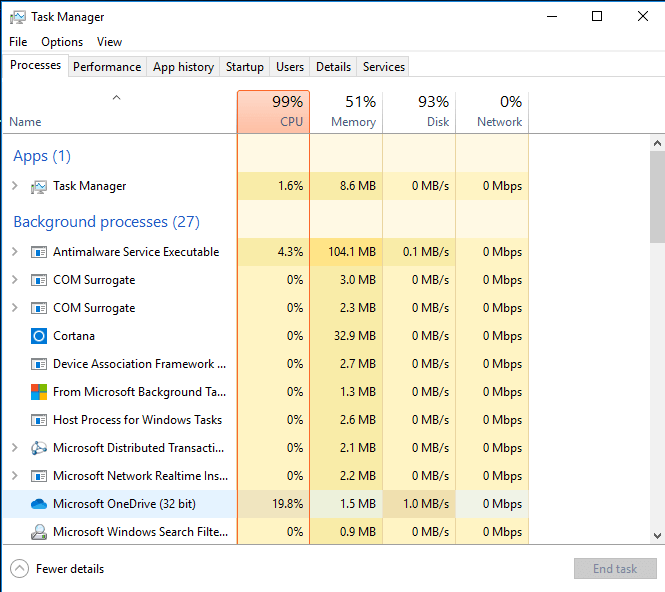Screen dimensions: 665x592
Task: Open the File menu
Action: tap(18, 42)
